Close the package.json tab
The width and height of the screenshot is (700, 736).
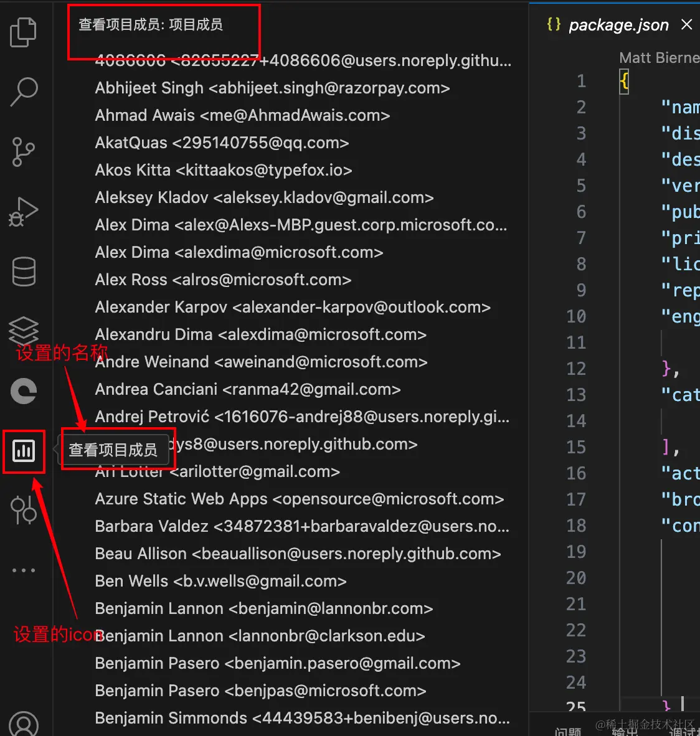click(686, 24)
